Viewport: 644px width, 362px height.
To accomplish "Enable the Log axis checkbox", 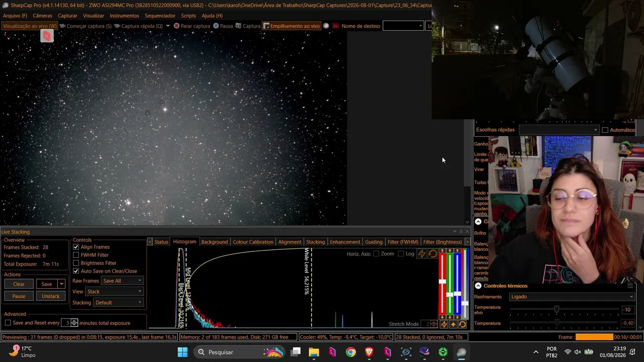I will [x=400, y=254].
